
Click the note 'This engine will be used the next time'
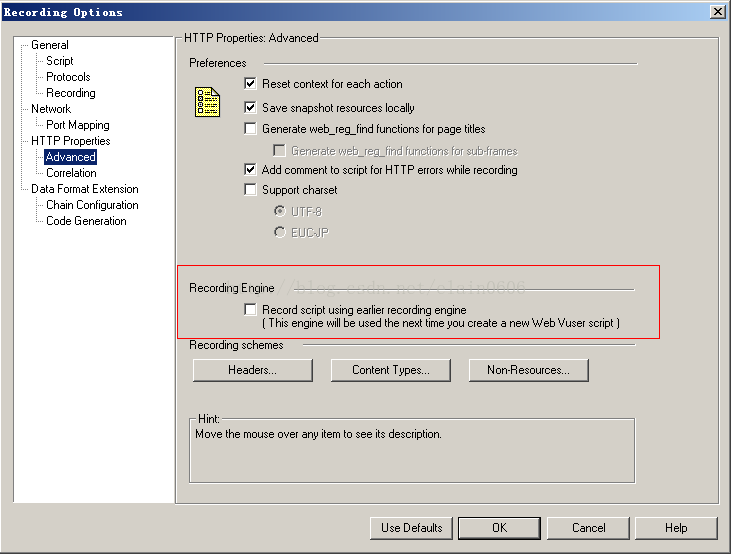tap(441, 323)
